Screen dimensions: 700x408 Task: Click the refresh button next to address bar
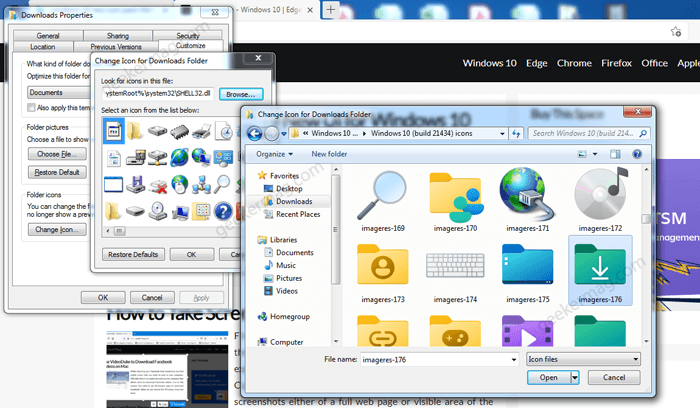point(517,133)
